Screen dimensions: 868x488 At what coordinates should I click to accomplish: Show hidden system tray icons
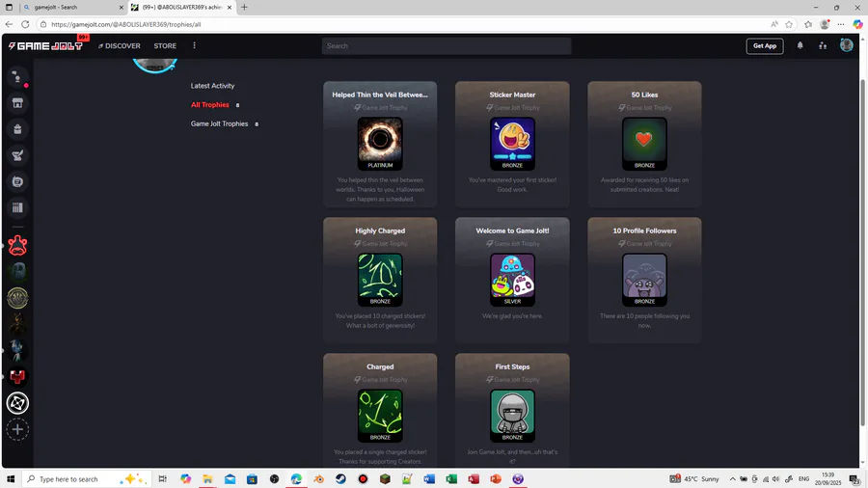coord(732,479)
